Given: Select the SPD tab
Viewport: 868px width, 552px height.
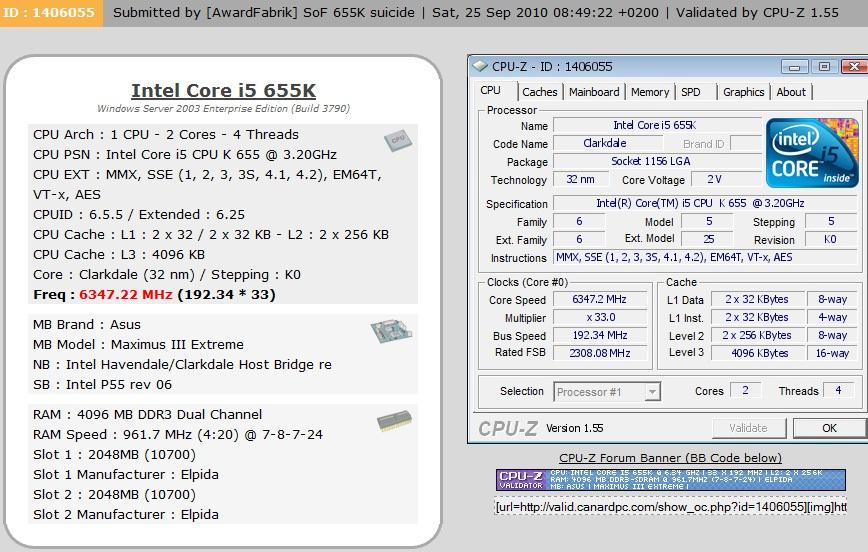Looking at the screenshot, I should click(x=691, y=92).
